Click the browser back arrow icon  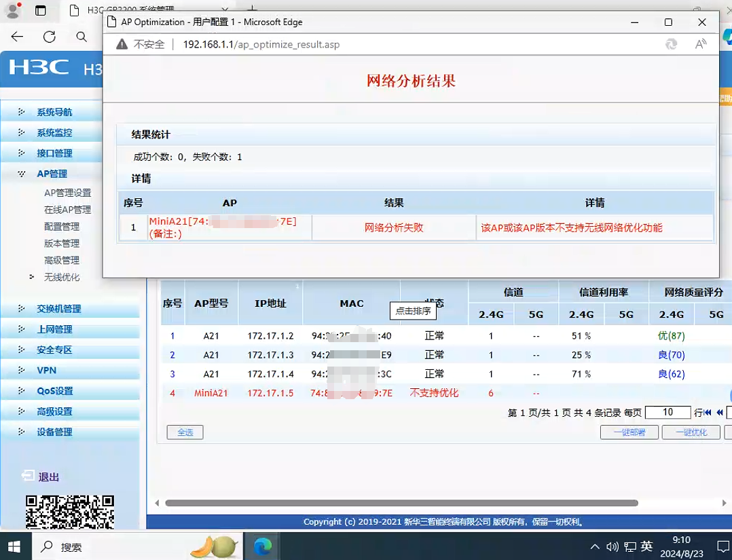pos(17,37)
